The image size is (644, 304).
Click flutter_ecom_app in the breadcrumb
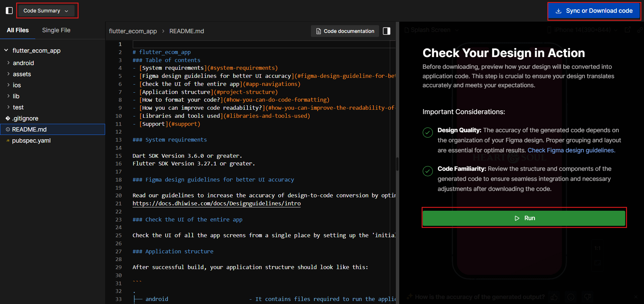click(133, 31)
